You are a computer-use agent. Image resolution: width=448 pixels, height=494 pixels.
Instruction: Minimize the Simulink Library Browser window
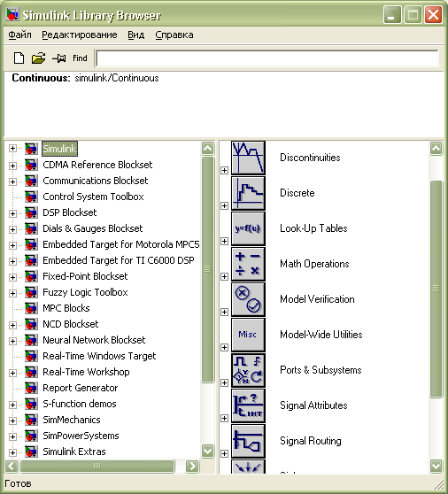click(x=392, y=14)
